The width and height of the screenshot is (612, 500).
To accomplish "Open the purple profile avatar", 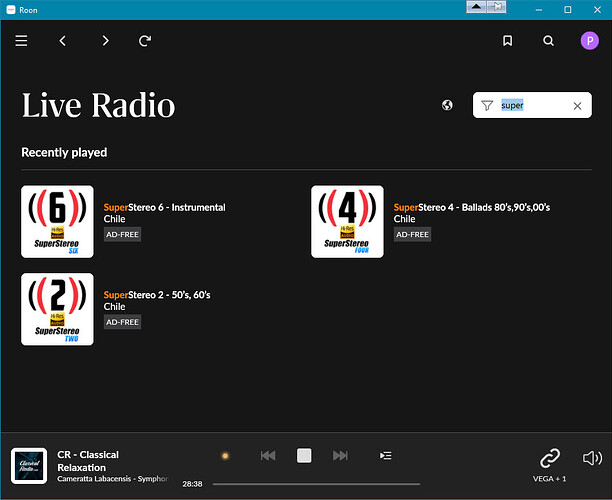I will 588,41.
